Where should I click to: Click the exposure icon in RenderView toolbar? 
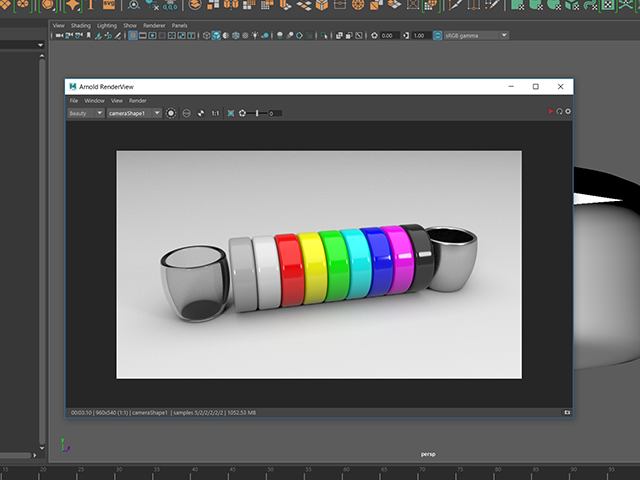pos(242,113)
